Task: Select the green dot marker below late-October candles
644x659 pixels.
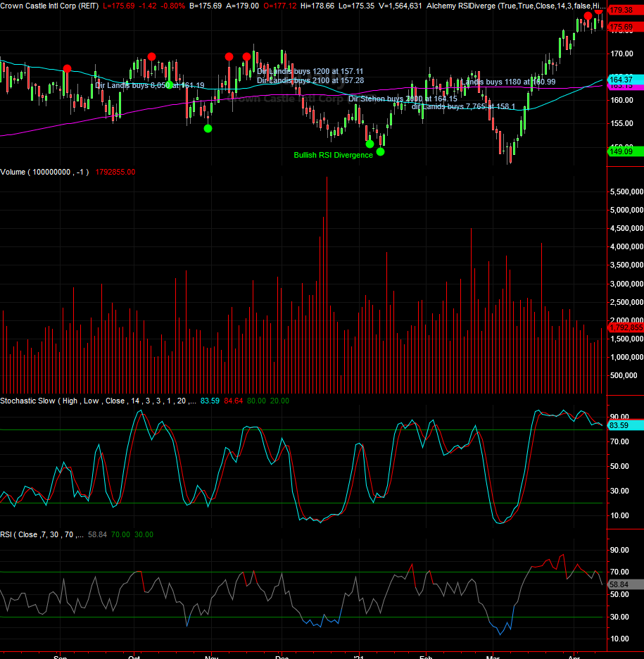Action: (x=208, y=128)
